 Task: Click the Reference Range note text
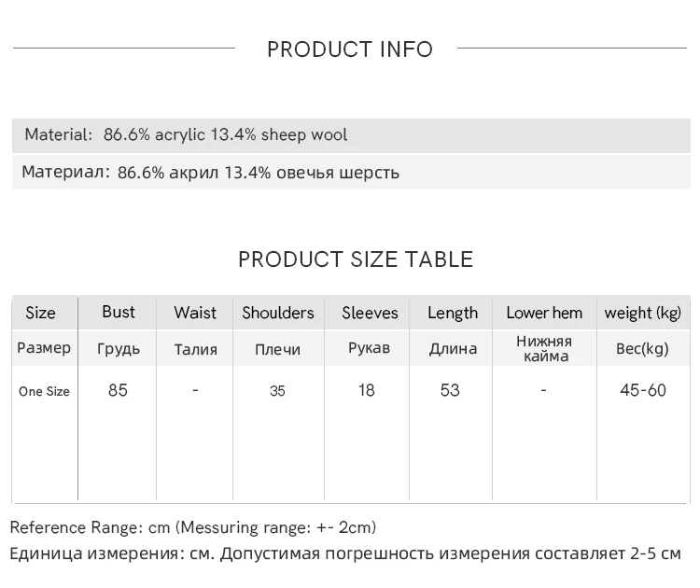point(193,528)
